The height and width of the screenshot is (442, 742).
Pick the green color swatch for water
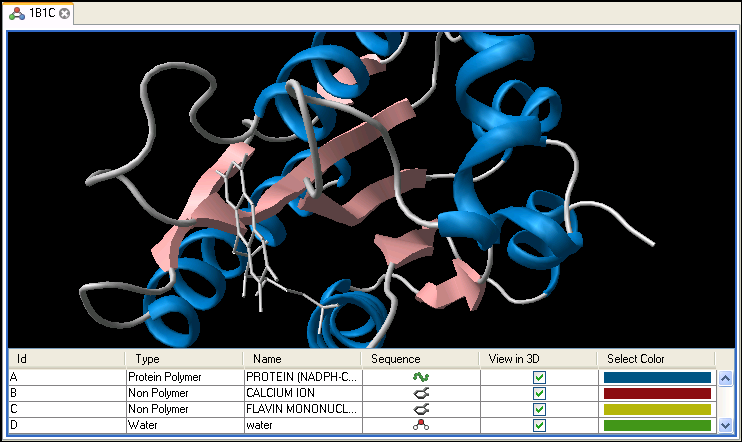coord(657,425)
